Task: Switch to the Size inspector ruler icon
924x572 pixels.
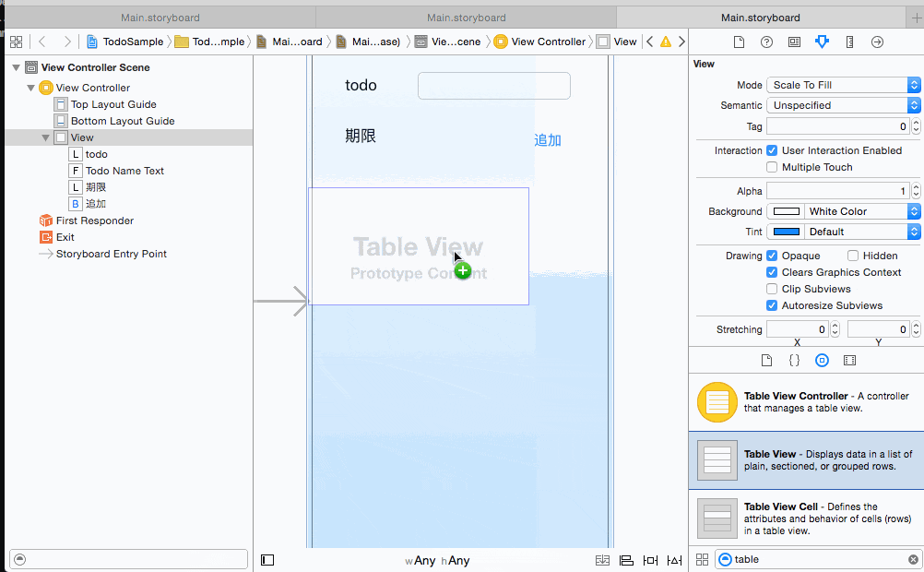Action: pyautogui.click(x=849, y=42)
